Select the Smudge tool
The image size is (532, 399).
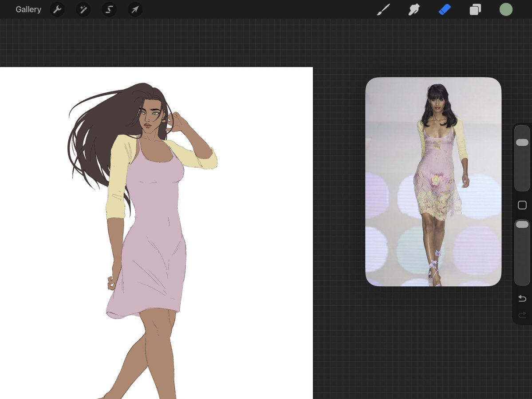click(414, 9)
